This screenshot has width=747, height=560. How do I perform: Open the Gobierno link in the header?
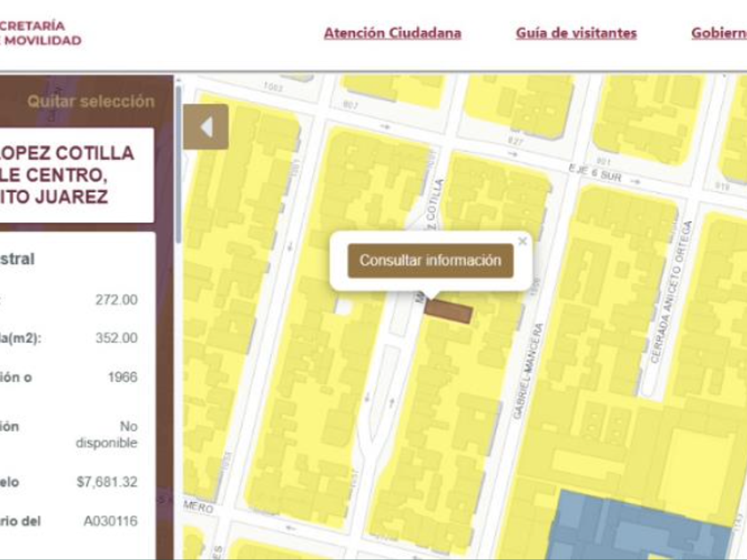point(719,34)
